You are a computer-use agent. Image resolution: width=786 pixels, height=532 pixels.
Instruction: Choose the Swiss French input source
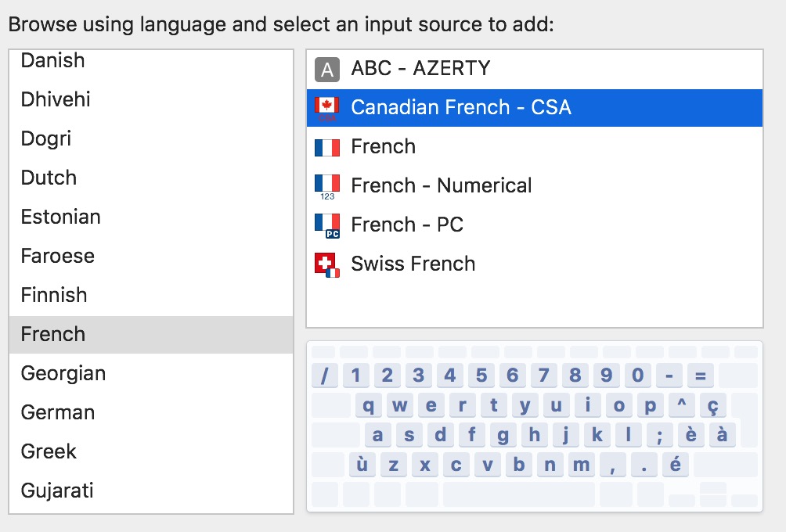(x=413, y=264)
